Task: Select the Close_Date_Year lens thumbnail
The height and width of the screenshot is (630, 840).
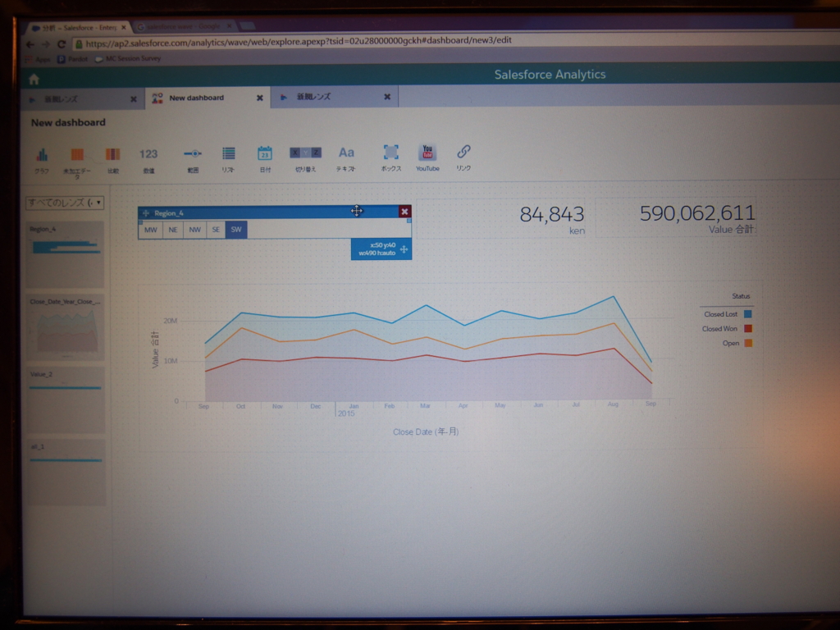Action: click(65, 326)
